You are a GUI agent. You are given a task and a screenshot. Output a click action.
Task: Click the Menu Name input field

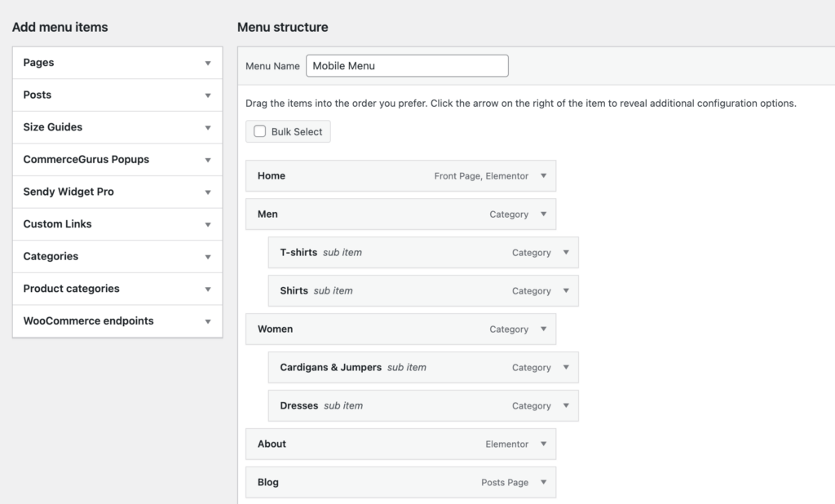click(407, 65)
